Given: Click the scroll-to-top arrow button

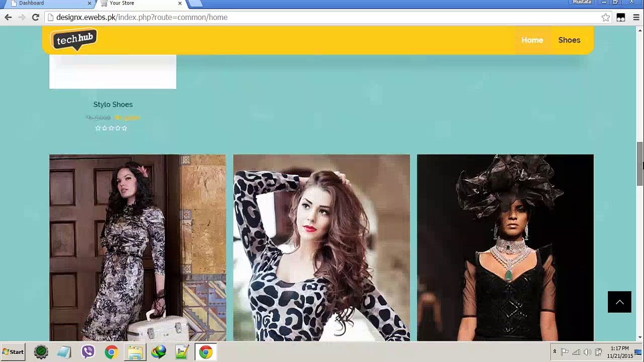Looking at the screenshot, I should (619, 302).
